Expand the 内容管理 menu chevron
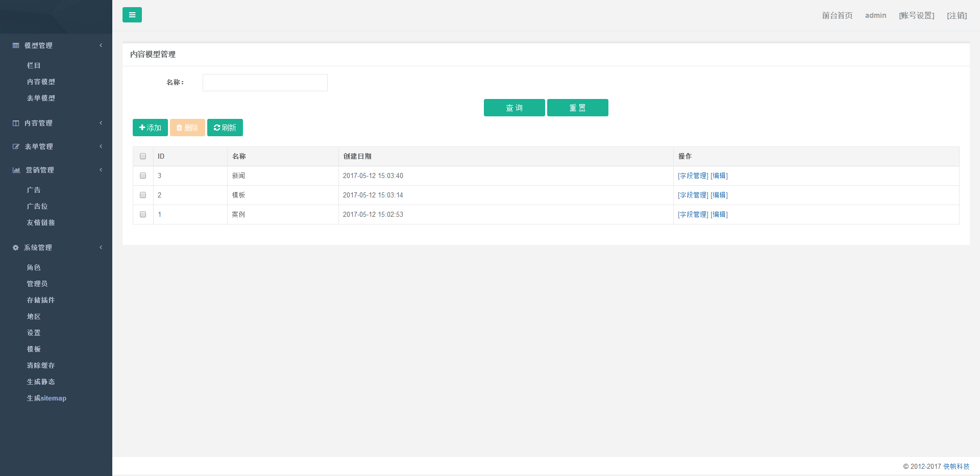The height and width of the screenshot is (476, 980). tap(101, 123)
